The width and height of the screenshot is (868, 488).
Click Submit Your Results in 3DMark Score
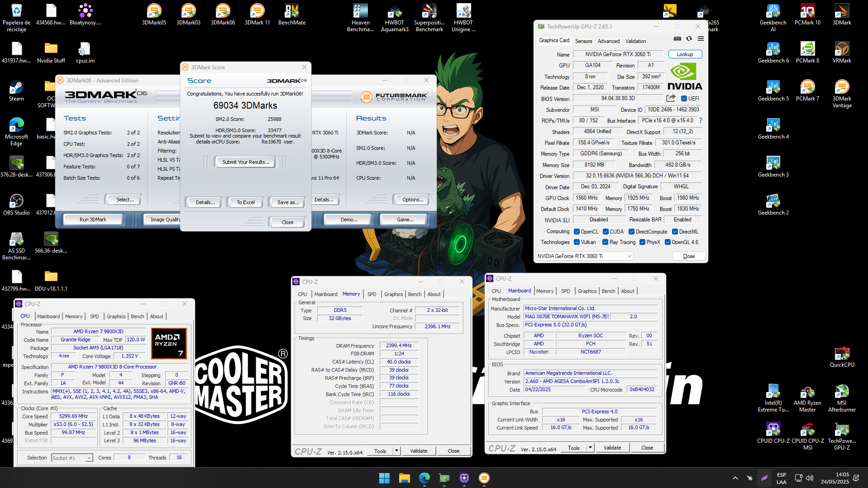tap(245, 162)
